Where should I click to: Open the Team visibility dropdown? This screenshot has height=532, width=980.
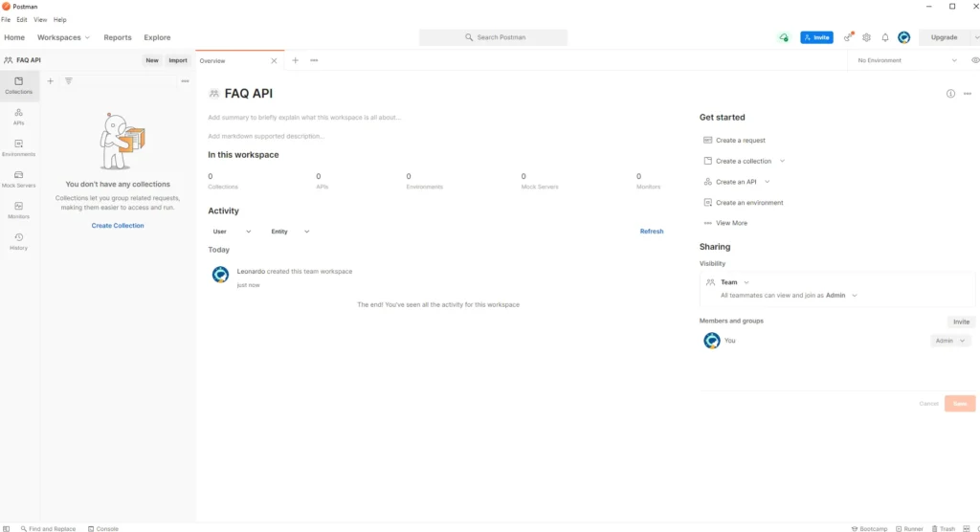734,282
